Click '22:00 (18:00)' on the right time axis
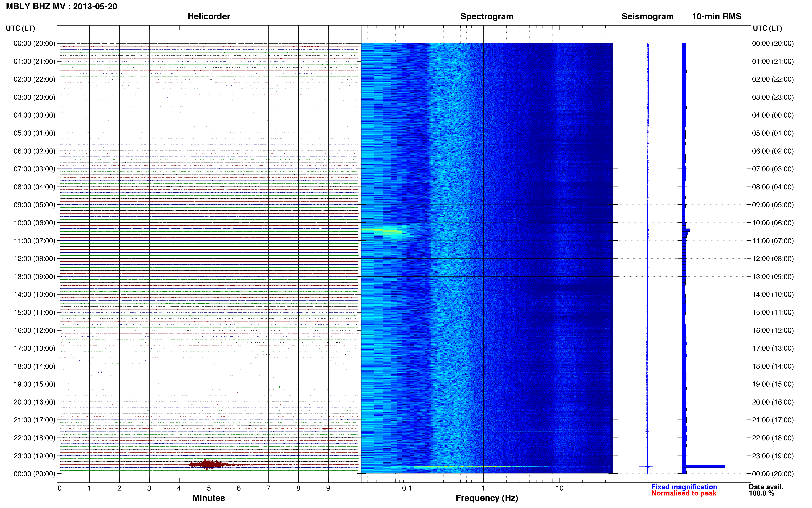This screenshot has height=508, width=812. point(773,438)
